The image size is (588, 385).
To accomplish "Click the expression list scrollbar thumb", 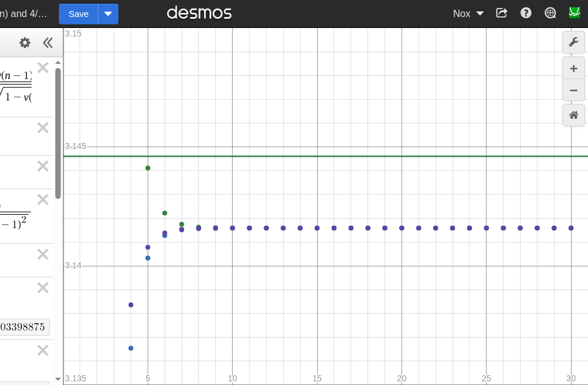I will coord(58,133).
